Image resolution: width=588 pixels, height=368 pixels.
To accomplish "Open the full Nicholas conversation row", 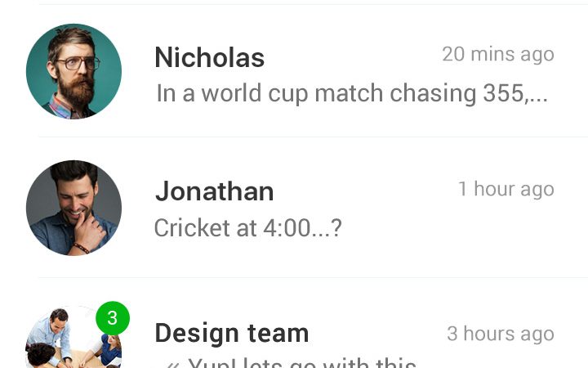I will (x=294, y=71).
